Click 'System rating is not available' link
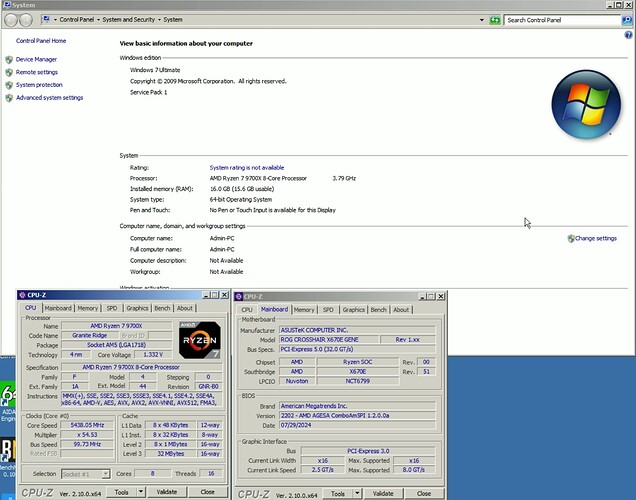The image size is (636, 500). pyautogui.click(x=247, y=167)
